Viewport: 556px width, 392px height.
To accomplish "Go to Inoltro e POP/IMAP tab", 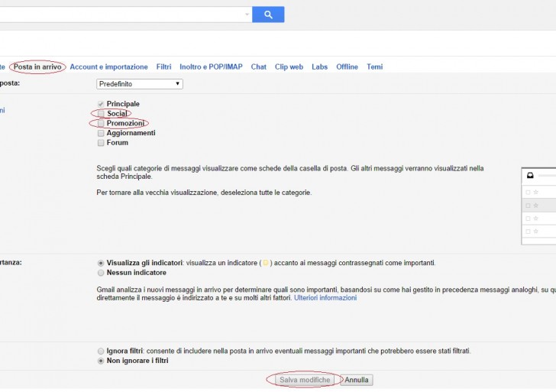I will (211, 66).
